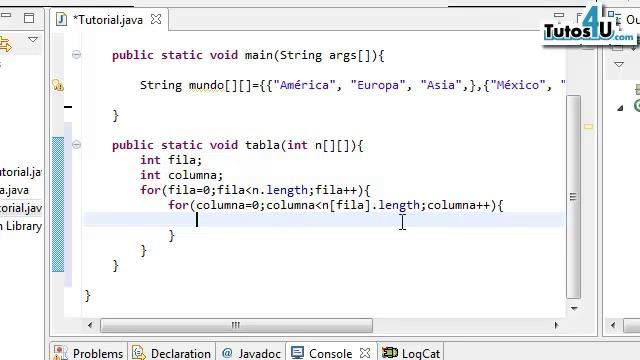Close the Console view tab
Image resolution: width=640 pixels, height=360 pixels.
(x=365, y=353)
